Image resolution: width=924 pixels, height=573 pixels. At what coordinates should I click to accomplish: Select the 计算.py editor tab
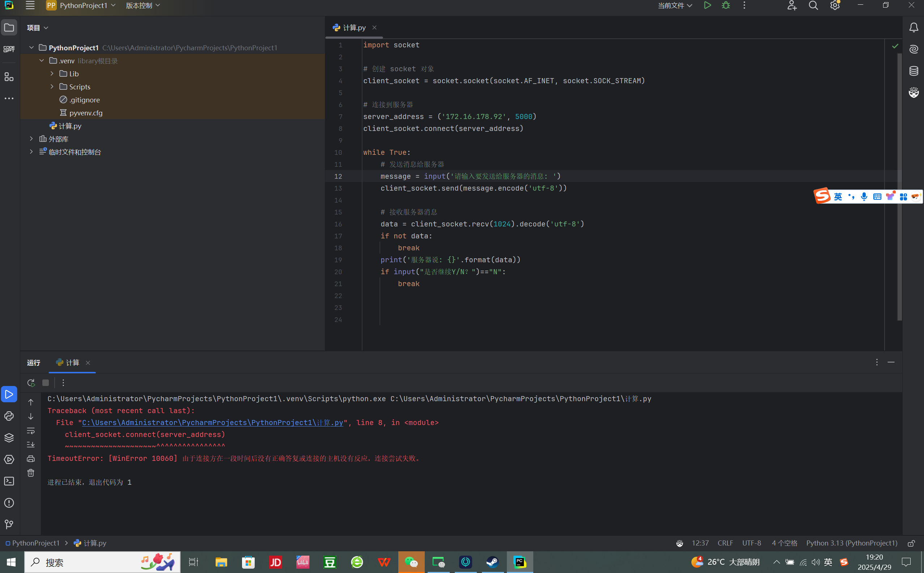[353, 27]
